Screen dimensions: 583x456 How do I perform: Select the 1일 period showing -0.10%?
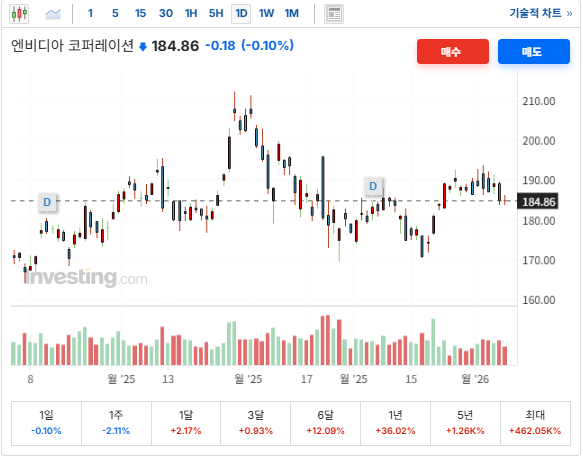click(46, 423)
